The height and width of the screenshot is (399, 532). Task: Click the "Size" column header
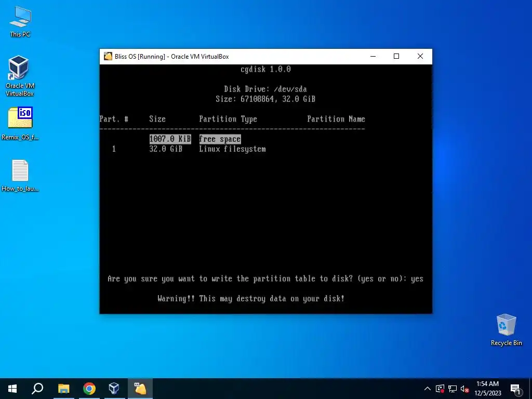click(x=157, y=119)
